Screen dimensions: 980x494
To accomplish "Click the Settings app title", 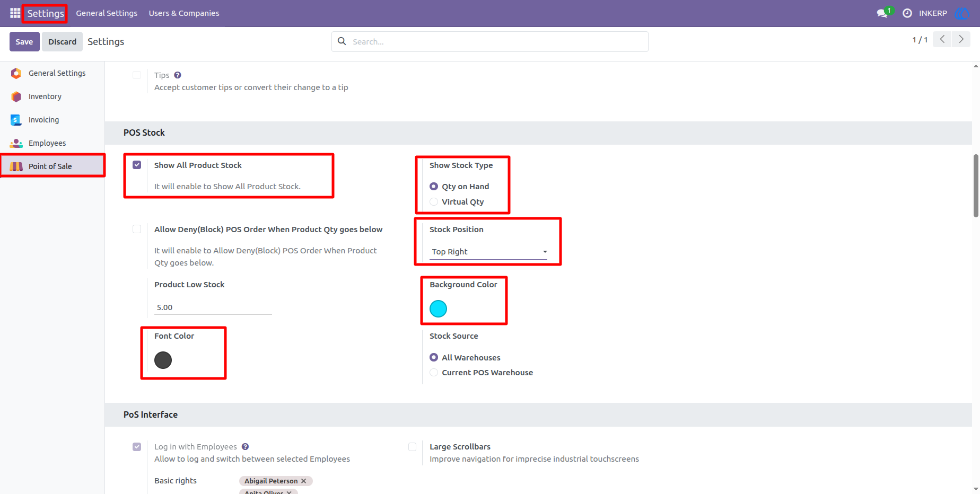I will point(46,13).
